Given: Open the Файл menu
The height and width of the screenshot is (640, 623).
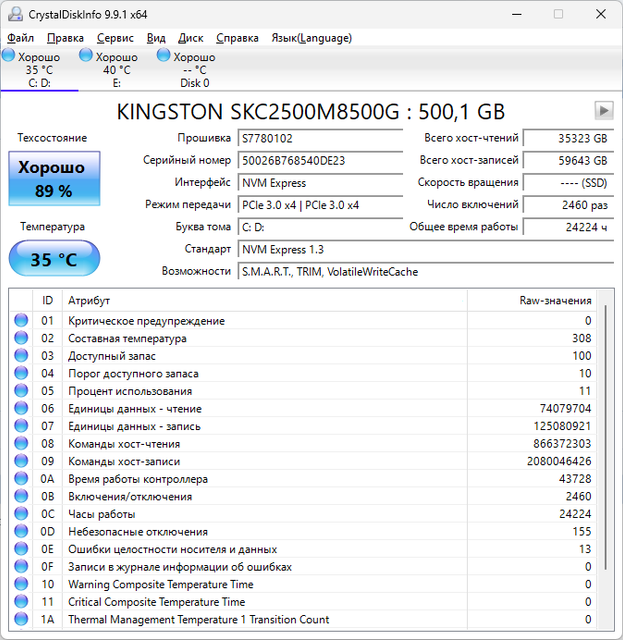Looking at the screenshot, I should (x=20, y=38).
